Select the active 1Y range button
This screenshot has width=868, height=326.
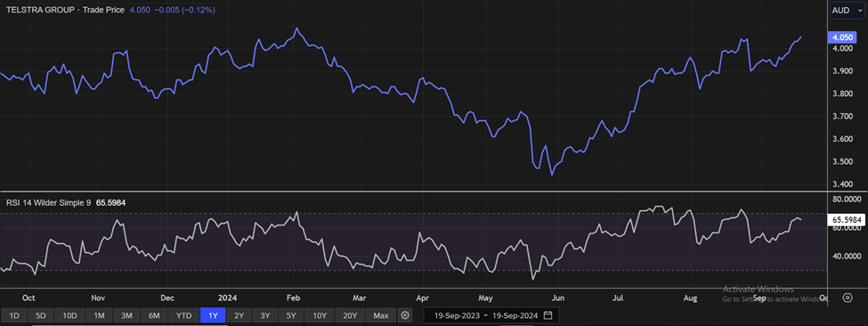213,315
